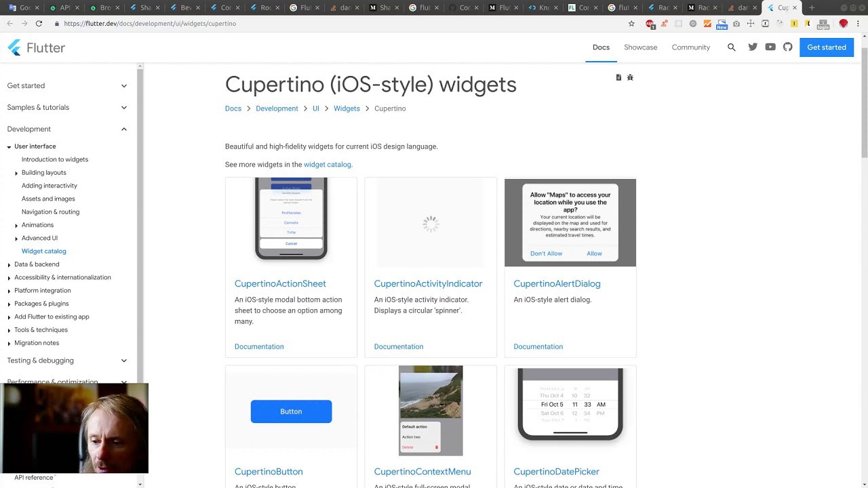Open Navigation & routing page
The width and height of the screenshot is (868, 488).
coord(50,212)
